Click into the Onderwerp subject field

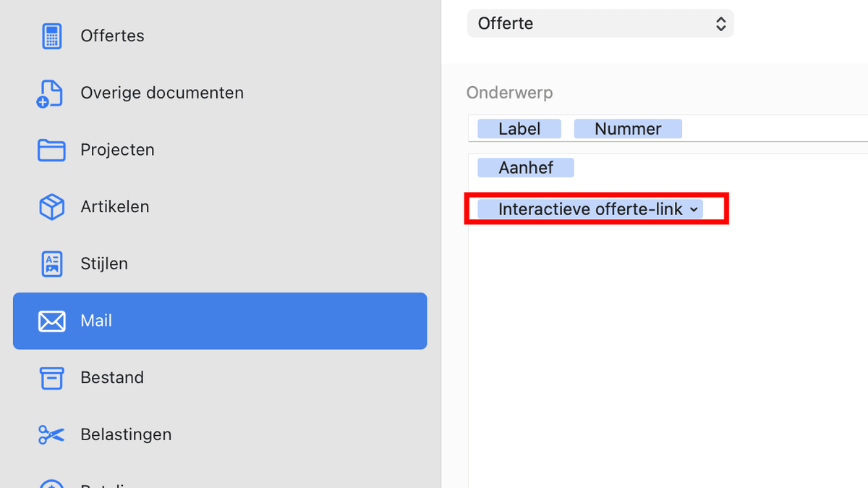[x=774, y=129]
